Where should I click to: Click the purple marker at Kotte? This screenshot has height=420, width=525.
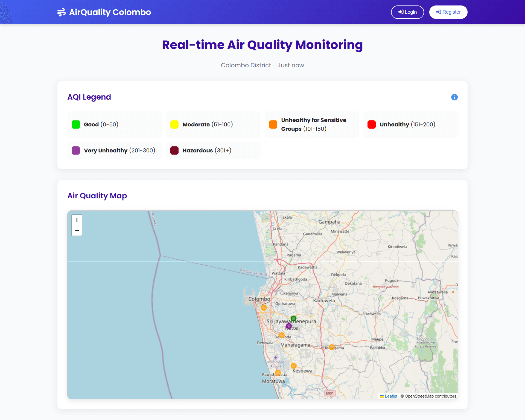click(x=289, y=326)
